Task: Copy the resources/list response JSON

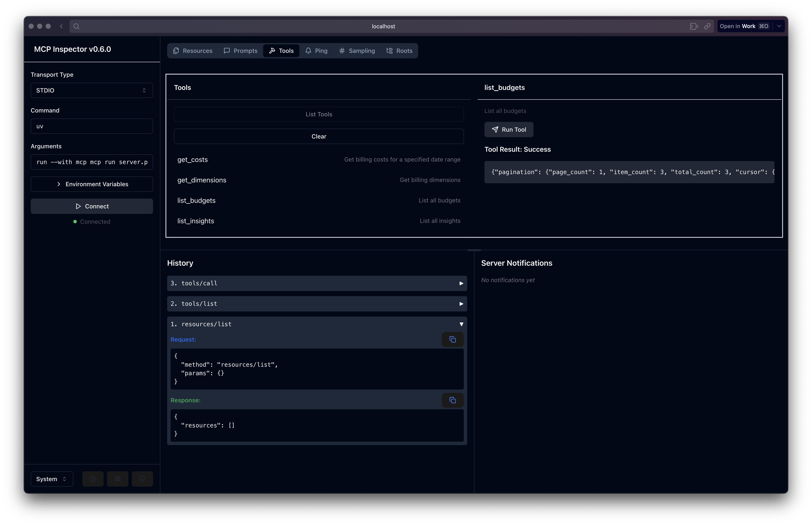Action: point(452,400)
